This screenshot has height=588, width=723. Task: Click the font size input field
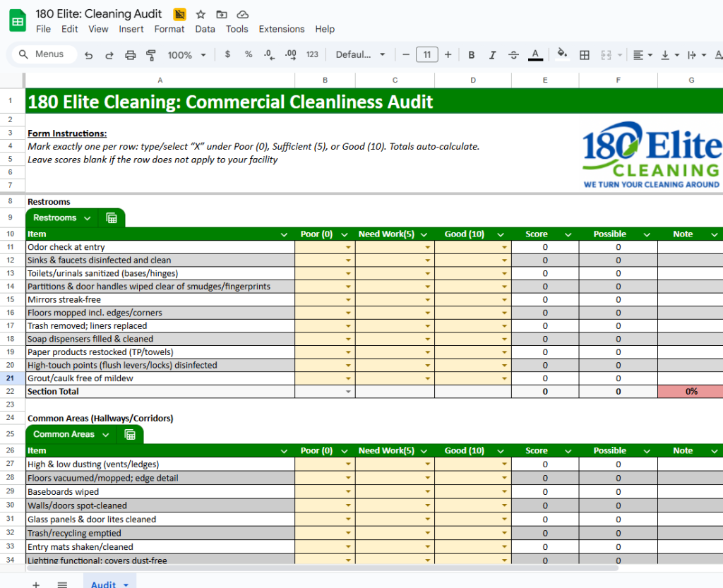[x=426, y=55]
